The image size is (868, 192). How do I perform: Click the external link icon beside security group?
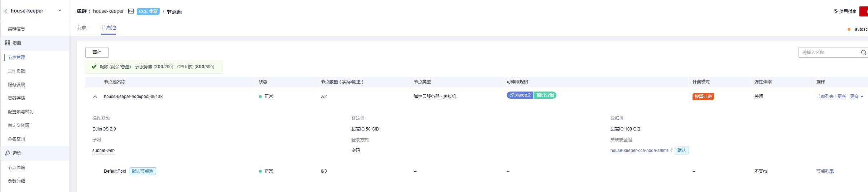671,151
